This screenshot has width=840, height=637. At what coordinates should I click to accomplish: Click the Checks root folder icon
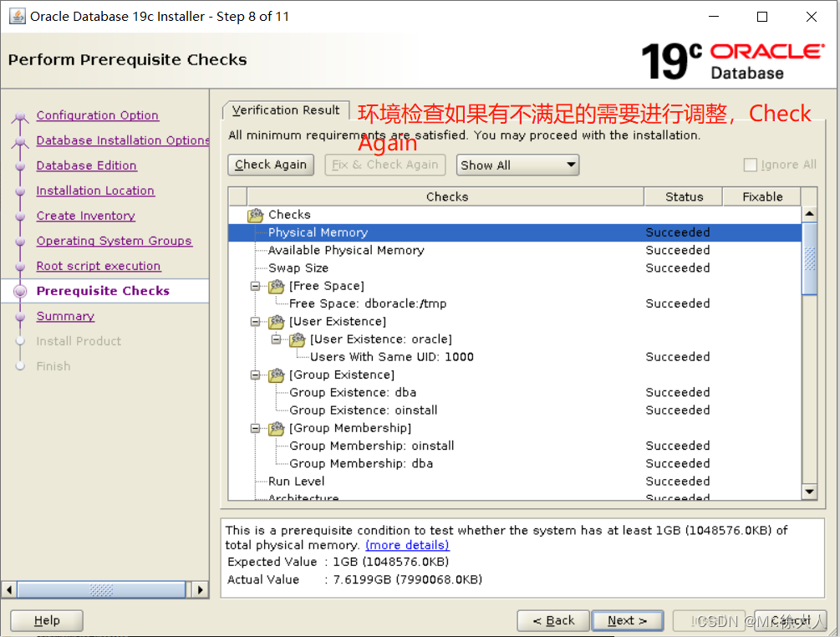tap(256, 215)
